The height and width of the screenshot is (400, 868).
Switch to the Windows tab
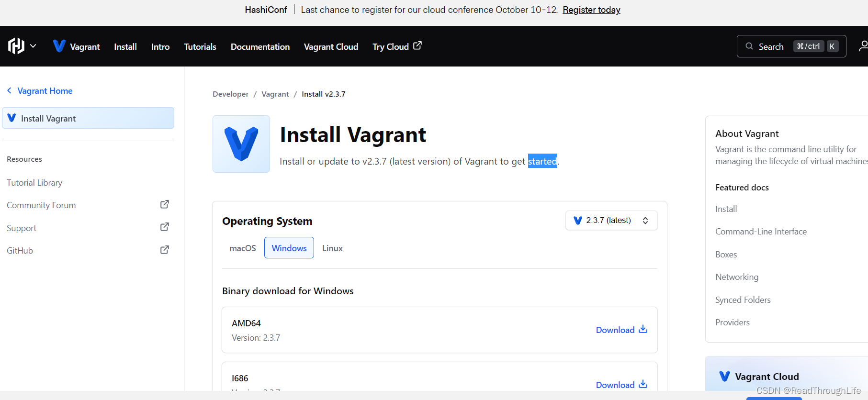(289, 248)
